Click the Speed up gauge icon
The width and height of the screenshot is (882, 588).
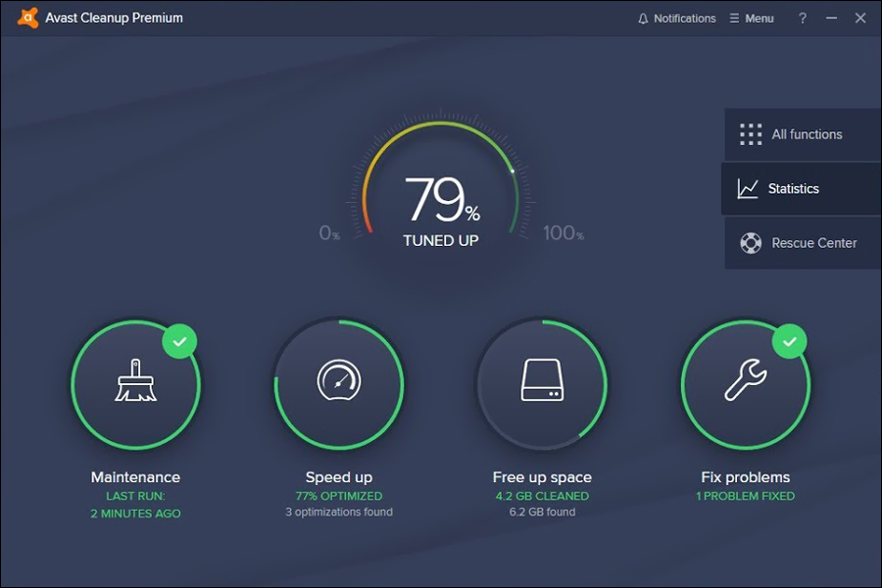(x=339, y=380)
